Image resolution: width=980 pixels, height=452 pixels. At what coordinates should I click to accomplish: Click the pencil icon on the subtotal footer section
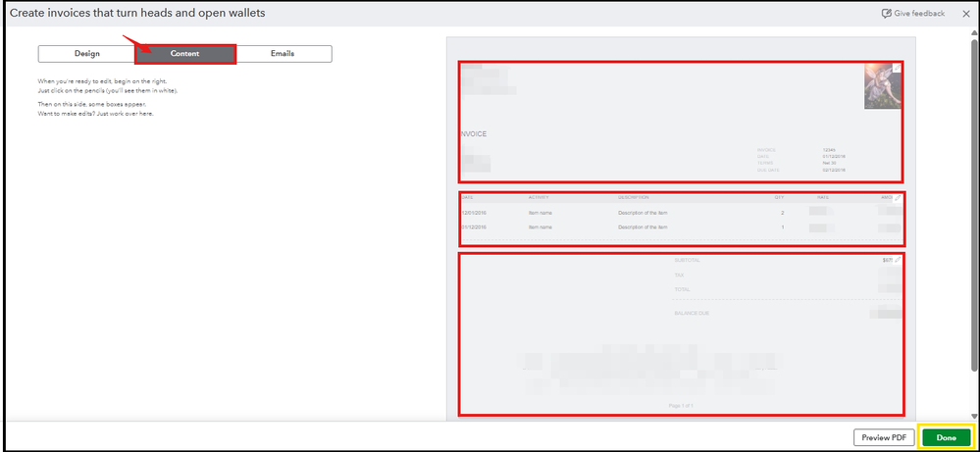pos(898,259)
